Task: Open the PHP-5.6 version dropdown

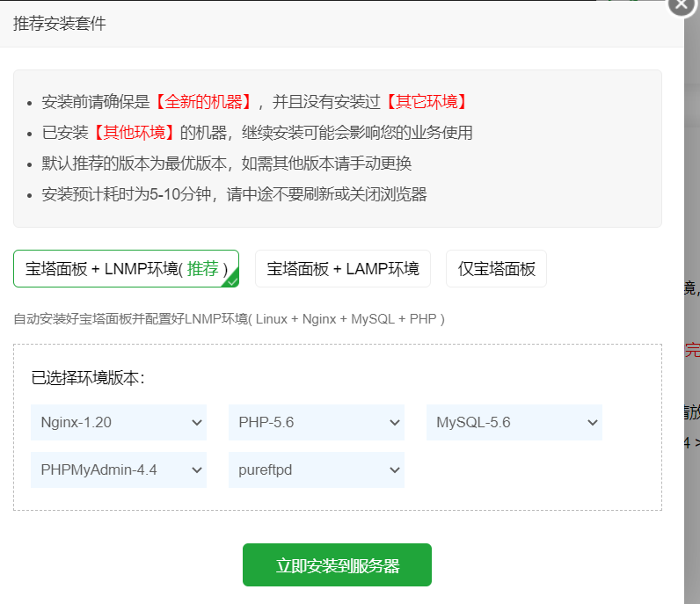Action: [x=317, y=422]
